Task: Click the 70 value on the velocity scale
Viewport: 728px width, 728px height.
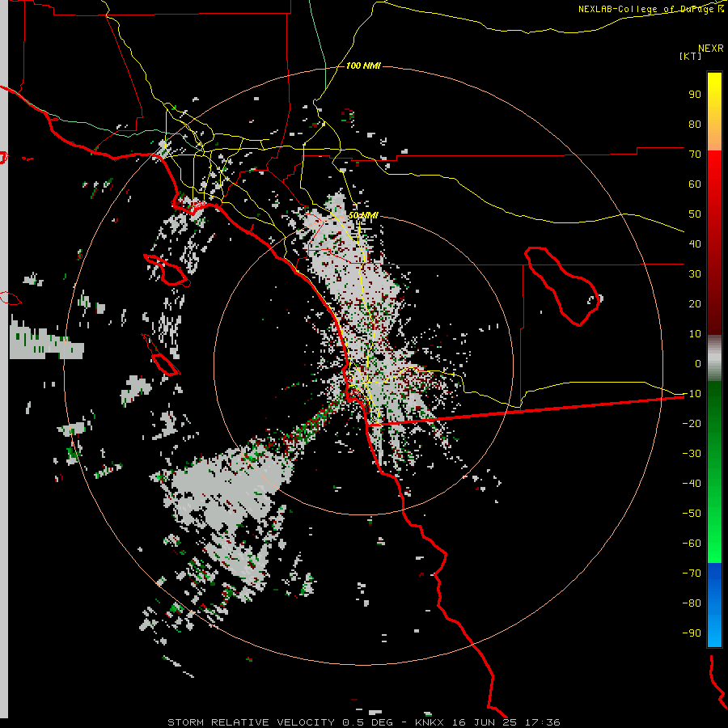Action: [x=695, y=154]
